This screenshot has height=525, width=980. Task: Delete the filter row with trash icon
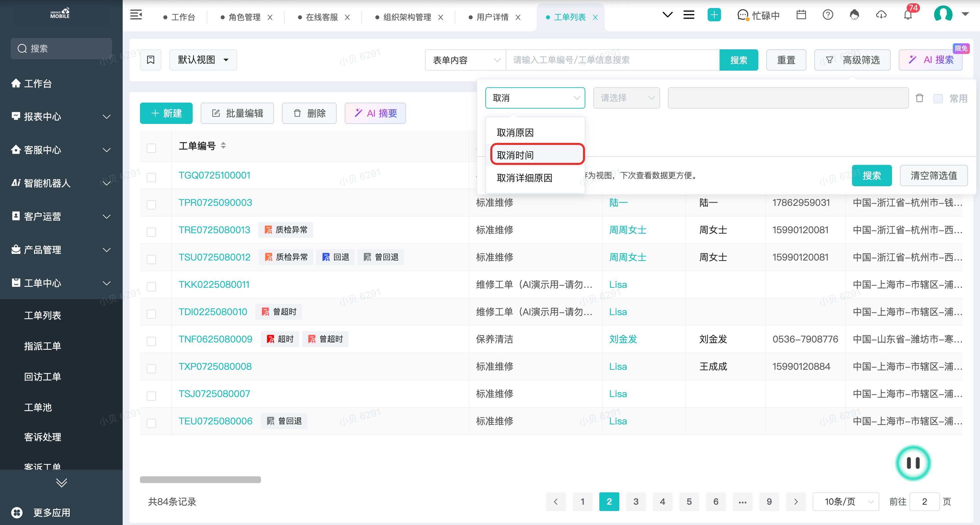pos(920,98)
